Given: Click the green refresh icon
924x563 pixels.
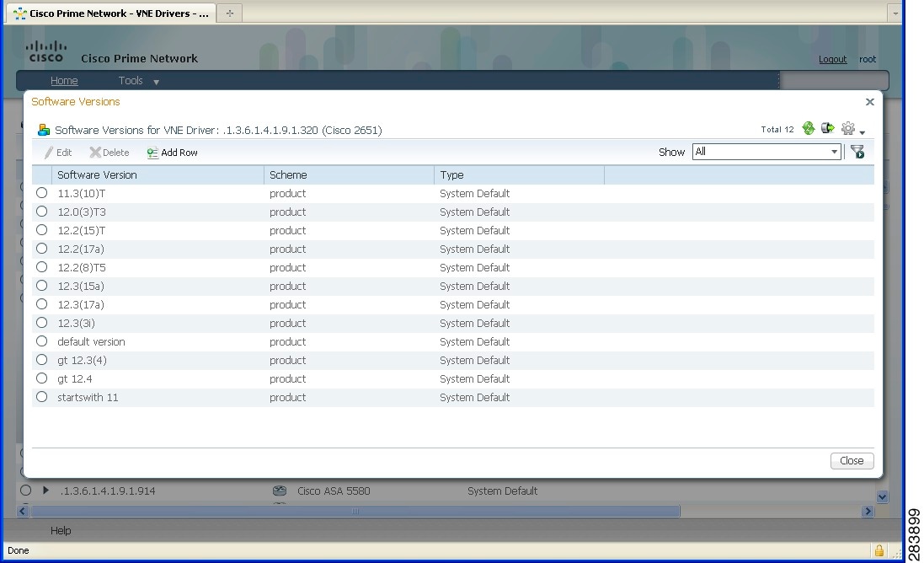Looking at the screenshot, I should click(809, 128).
